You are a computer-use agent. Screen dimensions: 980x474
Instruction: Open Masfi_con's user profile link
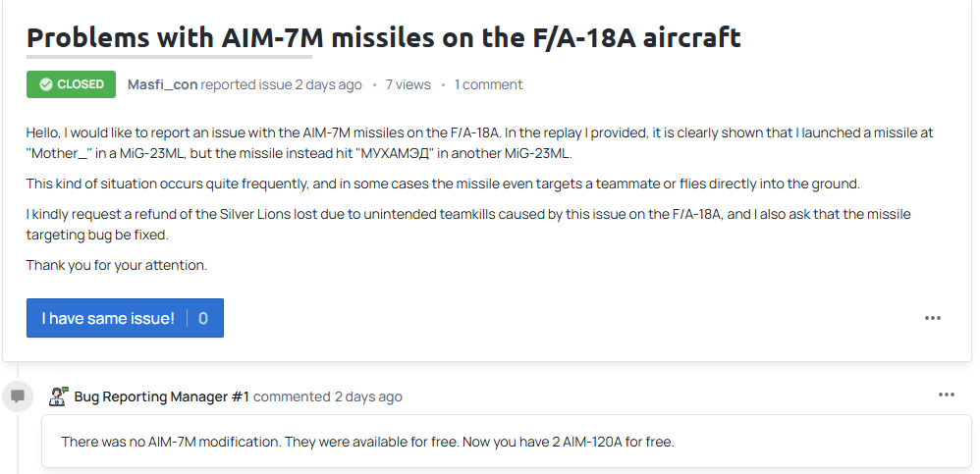click(162, 84)
